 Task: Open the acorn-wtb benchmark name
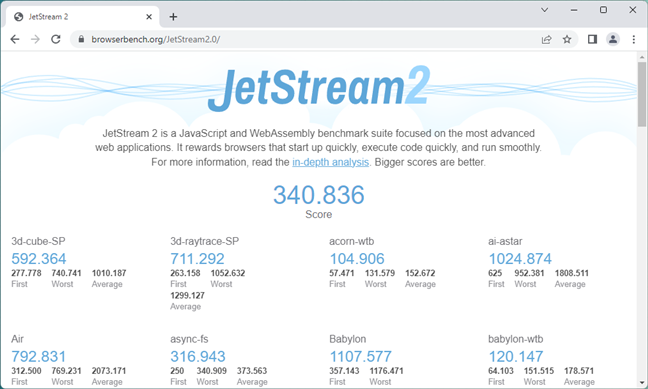(x=352, y=241)
